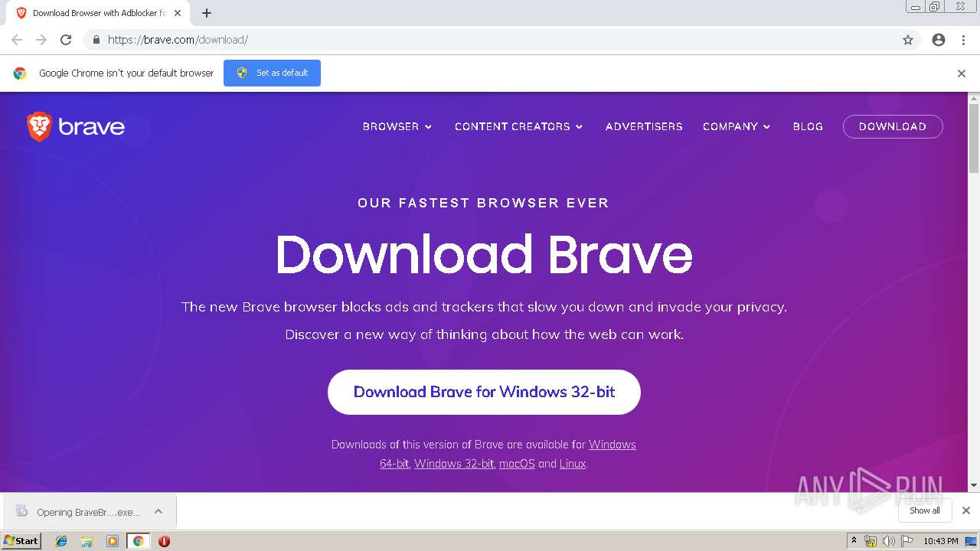Image resolution: width=980 pixels, height=551 pixels.
Task: Close the Download Browser tab
Action: coord(178,13)
